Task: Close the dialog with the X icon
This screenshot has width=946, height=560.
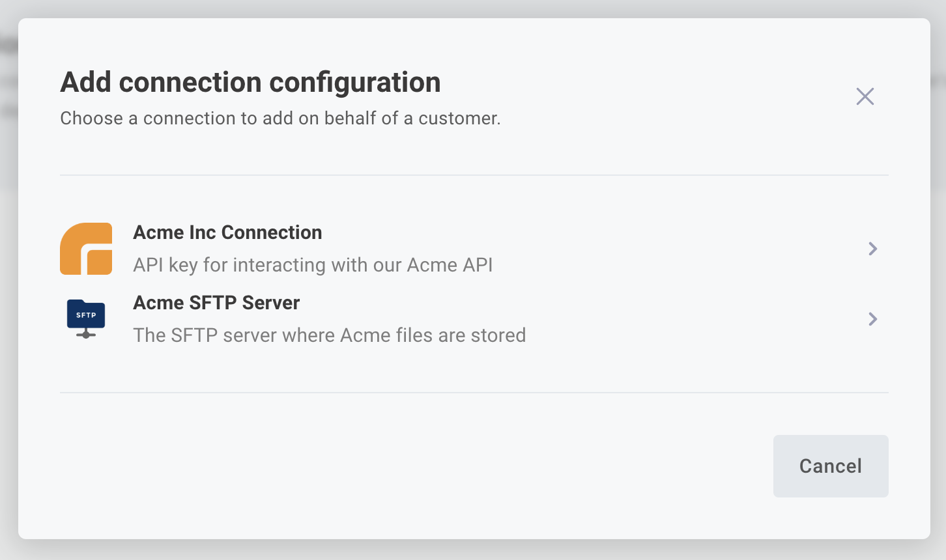Action: pyautogui.click(x=865, y=96)
